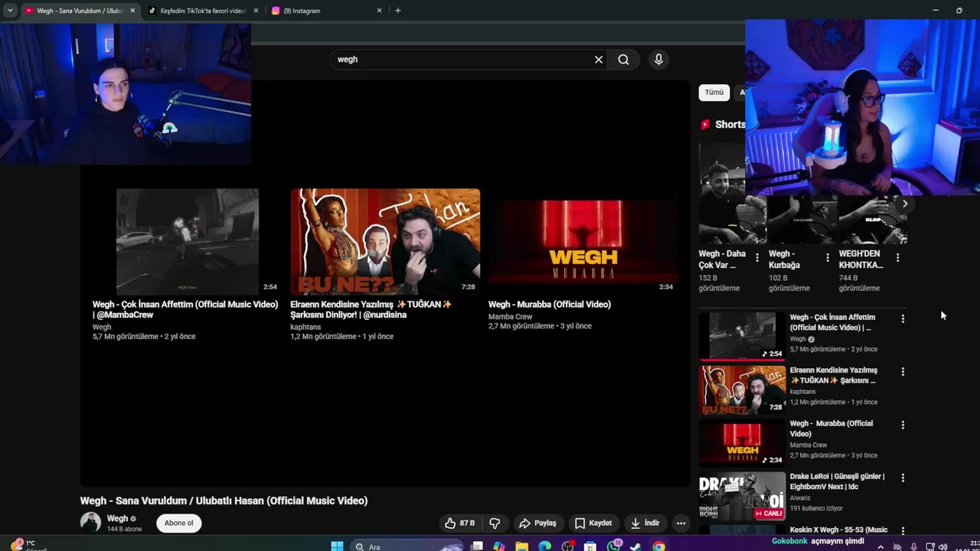Open options for WEGH'DEN KHONTKA short
The height and width of the screenshot is (551, 980).
(898, 258)
